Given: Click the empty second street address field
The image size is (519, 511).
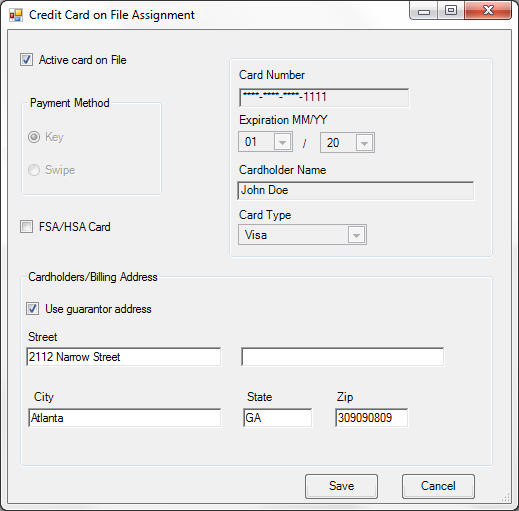Looking at the screenshot, I should (343, 357).
